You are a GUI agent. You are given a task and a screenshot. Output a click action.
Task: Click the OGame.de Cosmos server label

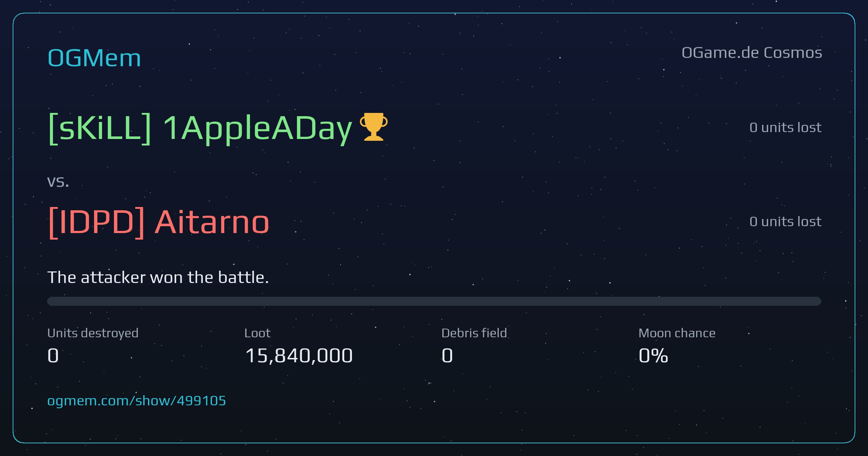[x=752, y=53]
